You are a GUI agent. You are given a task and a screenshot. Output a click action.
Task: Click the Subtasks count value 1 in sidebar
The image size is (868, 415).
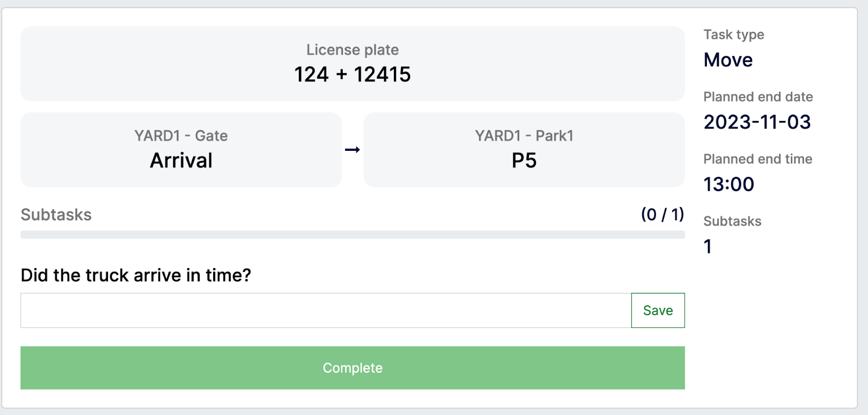tap(707, 247)
